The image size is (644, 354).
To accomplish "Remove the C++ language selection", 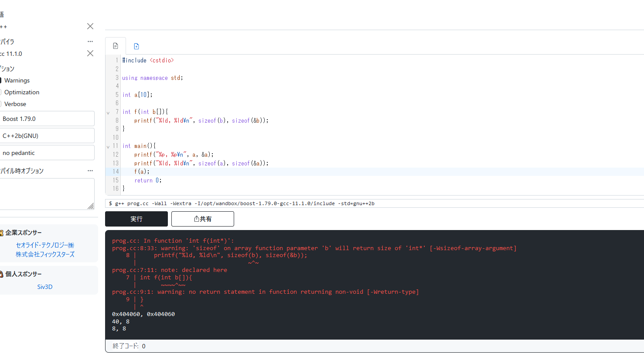I will [90, 26].
